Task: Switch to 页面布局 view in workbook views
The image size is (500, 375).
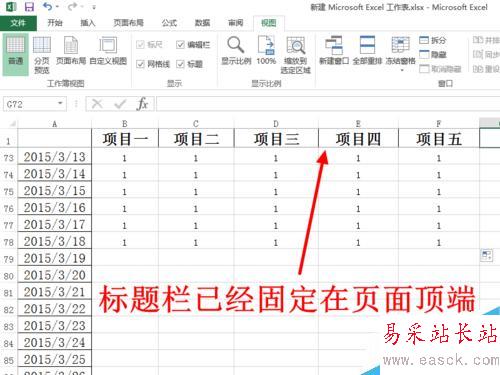Action: click(x=71, y=50)
